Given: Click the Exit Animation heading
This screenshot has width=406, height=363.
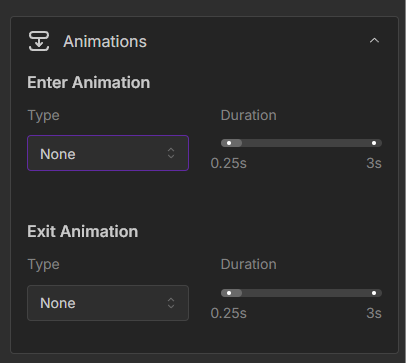Looking at the screenshot, I should 83,231.
